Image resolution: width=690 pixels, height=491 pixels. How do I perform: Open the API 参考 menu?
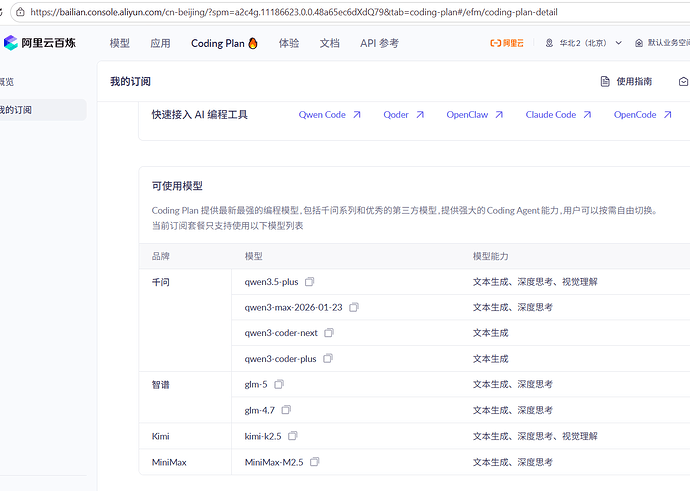pos(379,43)
